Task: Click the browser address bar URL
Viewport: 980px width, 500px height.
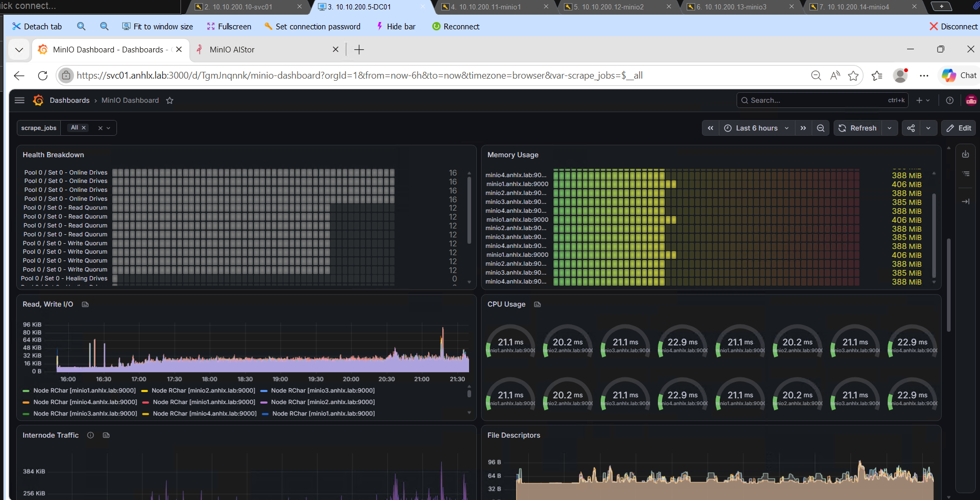Action: point(360,75)
